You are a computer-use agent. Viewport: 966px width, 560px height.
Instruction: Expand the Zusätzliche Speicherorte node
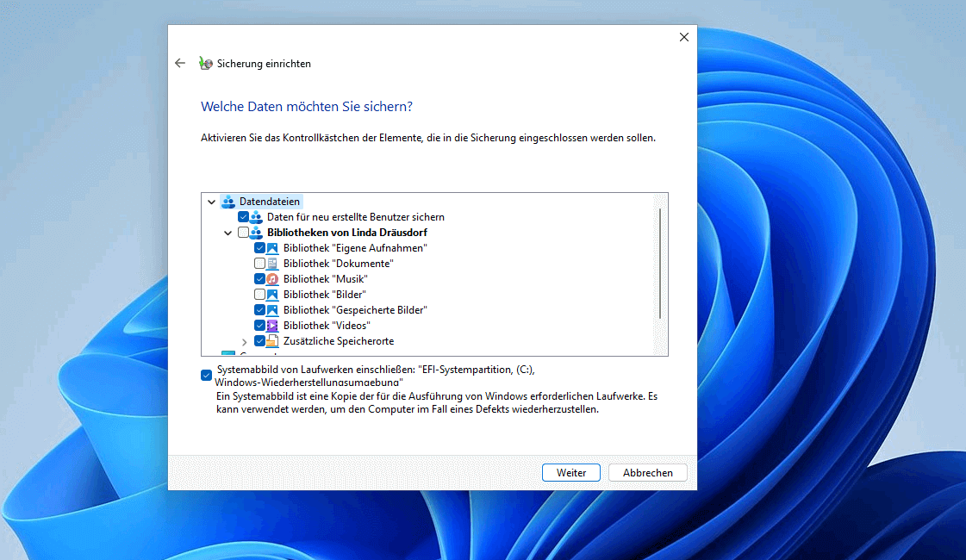[244, 341]
